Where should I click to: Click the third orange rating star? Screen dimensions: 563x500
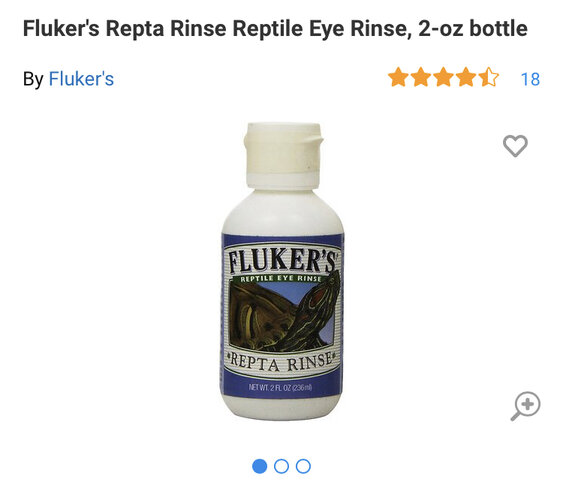(x=444, y=77)
